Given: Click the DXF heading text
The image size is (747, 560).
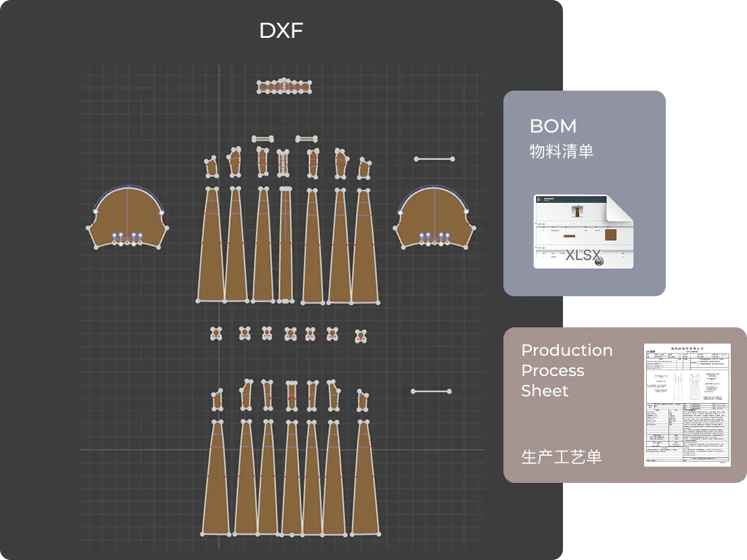Looking at the screenshot, I should pyautogui.click(x=281, y=30).
